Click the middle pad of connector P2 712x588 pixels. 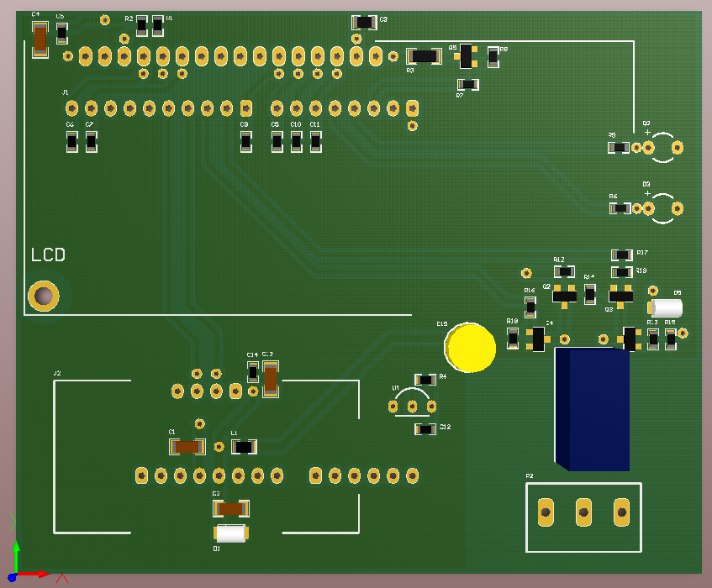pyautogui.click(x=583, y=511)
